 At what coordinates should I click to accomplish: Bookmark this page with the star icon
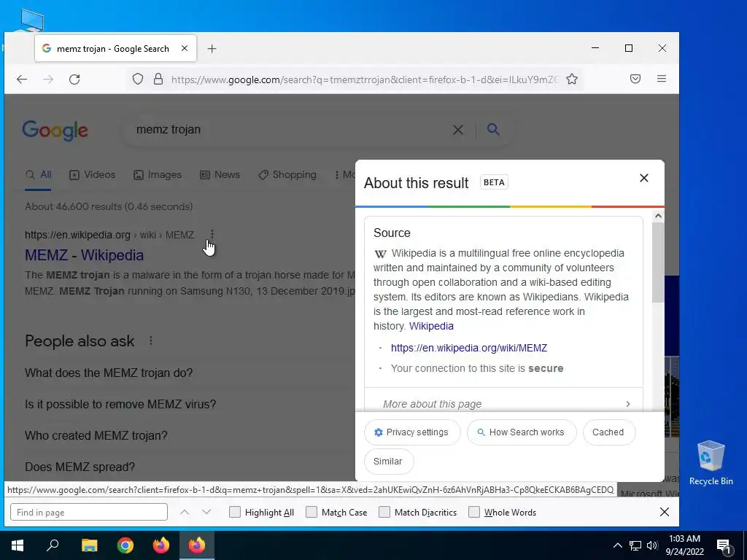pos(572,79)
